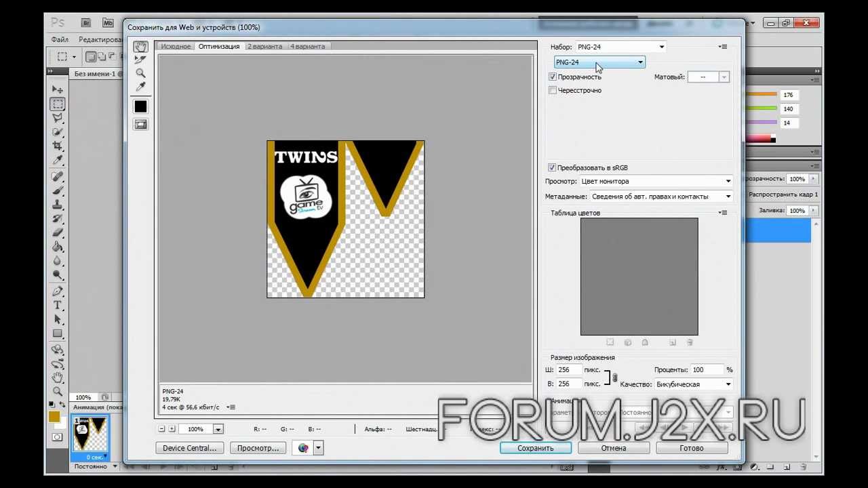Select the Polygonal Lasso tool
The width and height of the screenshot is (868, 488).
58,118
